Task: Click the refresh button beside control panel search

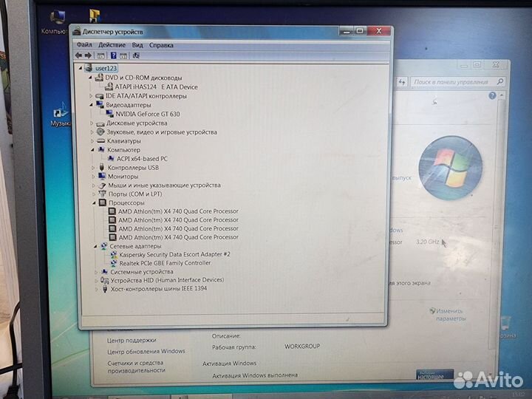Action: 402,82
